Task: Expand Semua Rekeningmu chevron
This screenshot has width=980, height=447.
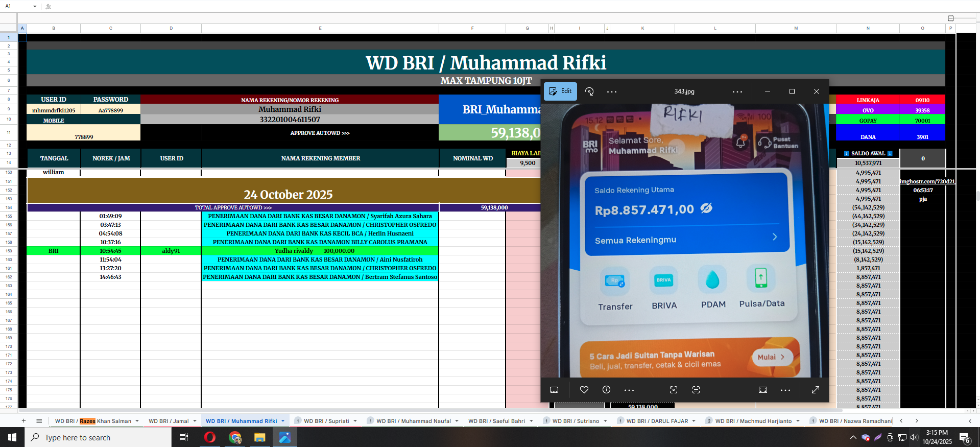Action: (775, 237)
